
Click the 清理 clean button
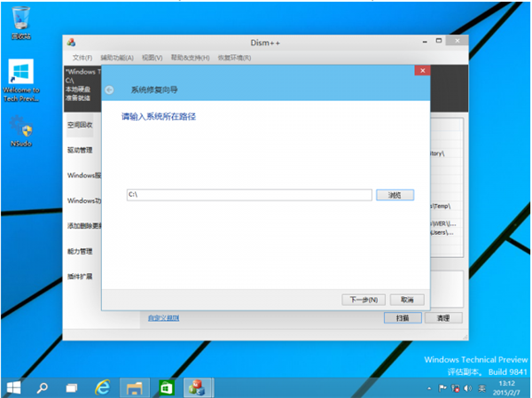click(443, 318)
